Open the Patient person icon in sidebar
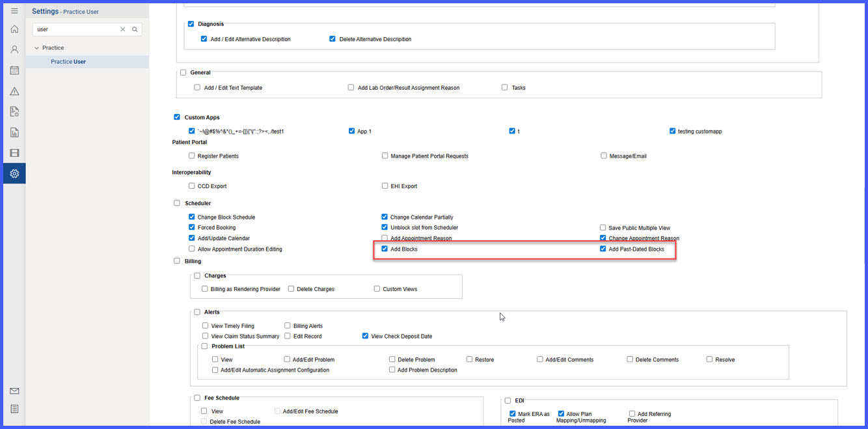 click(x=14, y=49)
